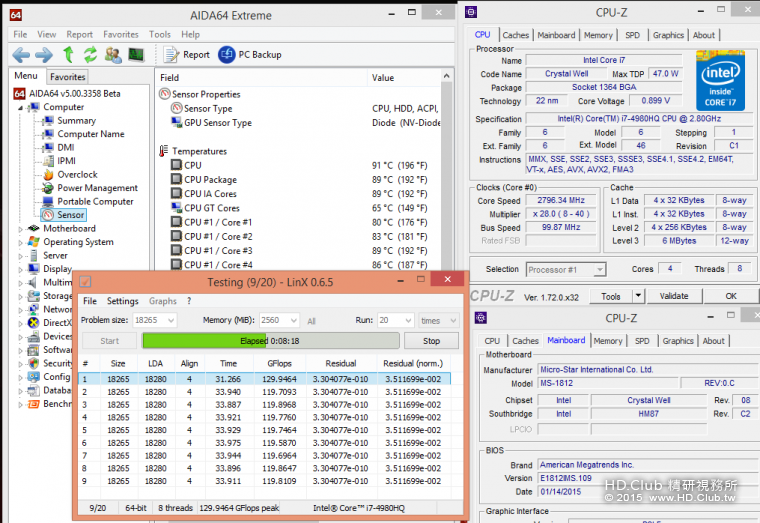Click the Back arrow in AIDA64 toolbar
This screenshot has height=523, width=760.
(x=20, y=54)
